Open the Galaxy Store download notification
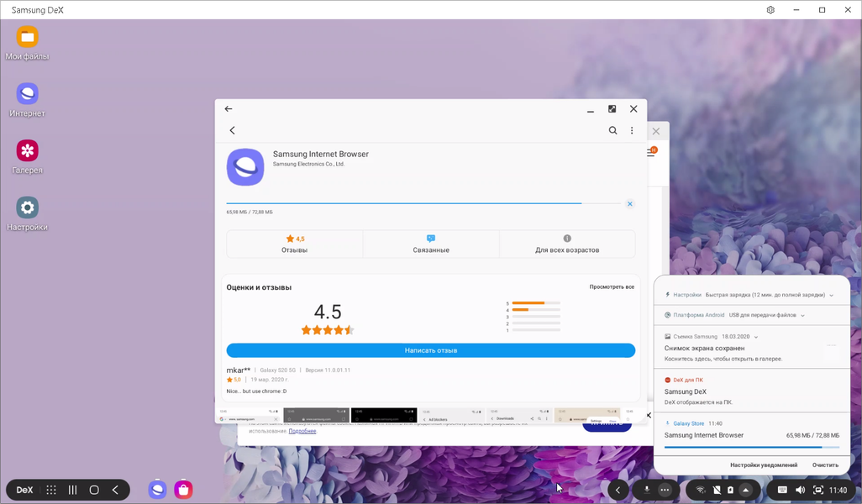The height and width of the screenshot is (504, 862). [751, 434]
